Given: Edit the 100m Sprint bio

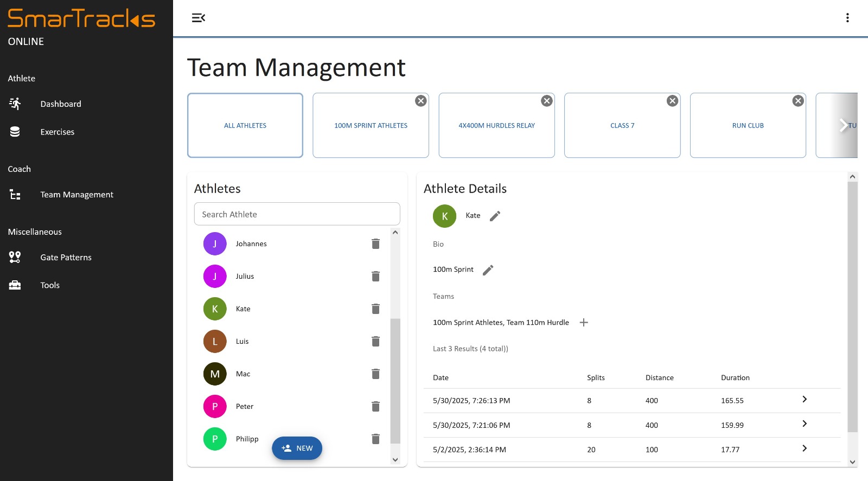Looking at the screenshot, I should tap(488, 270).
